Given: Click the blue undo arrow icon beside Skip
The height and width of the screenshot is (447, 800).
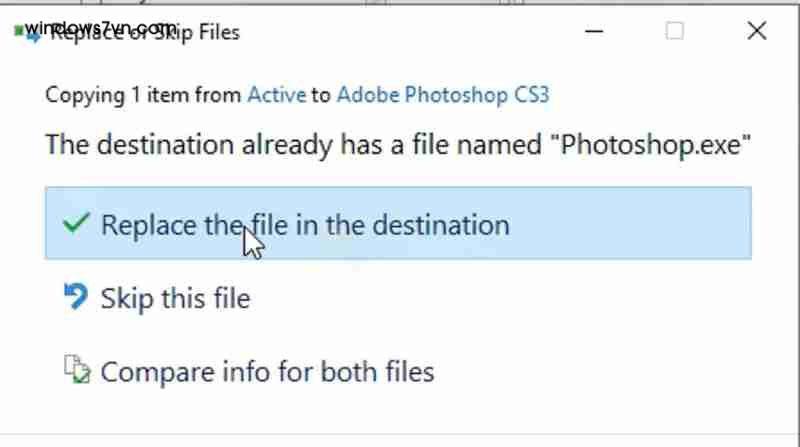Looking at the screenshot, I should [76, 297].
